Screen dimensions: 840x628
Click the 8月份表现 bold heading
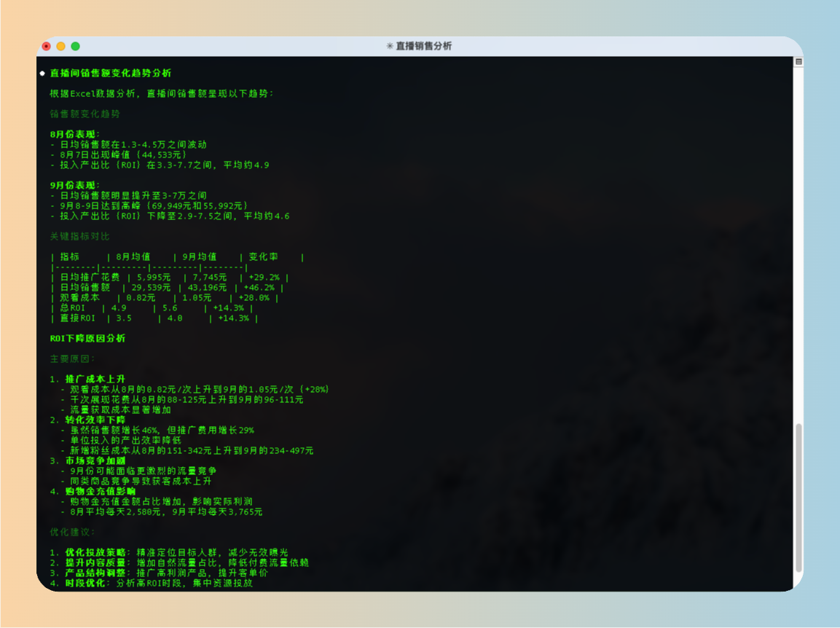pyautogui.click(x=75, y=134)
